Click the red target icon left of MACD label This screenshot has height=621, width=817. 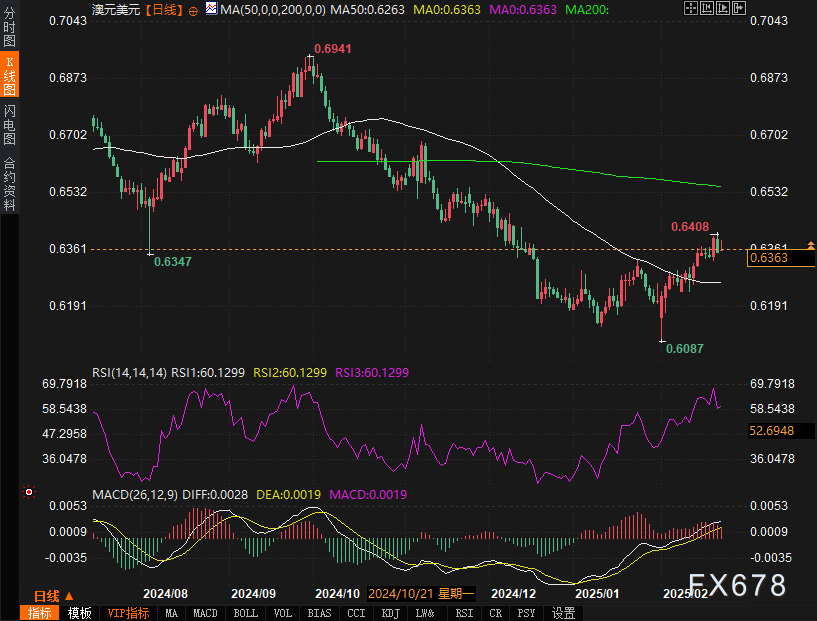click(28, 492)
